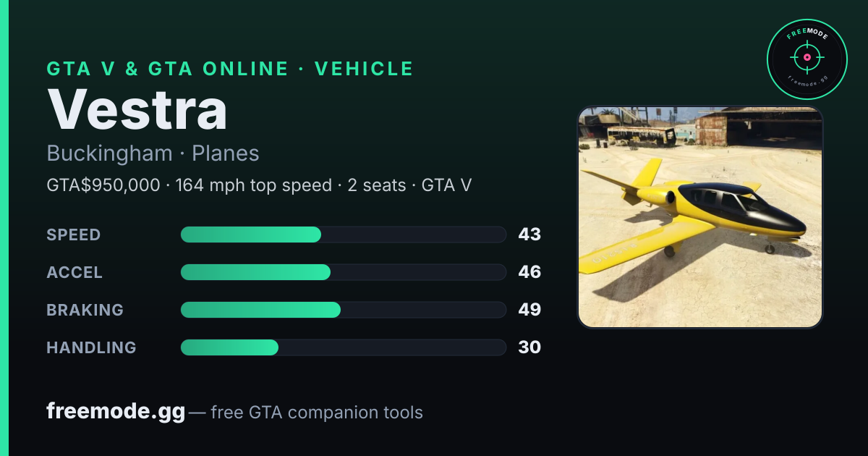Click the braking value 49
The image size is (868, 456).
(x=529, y=310)
